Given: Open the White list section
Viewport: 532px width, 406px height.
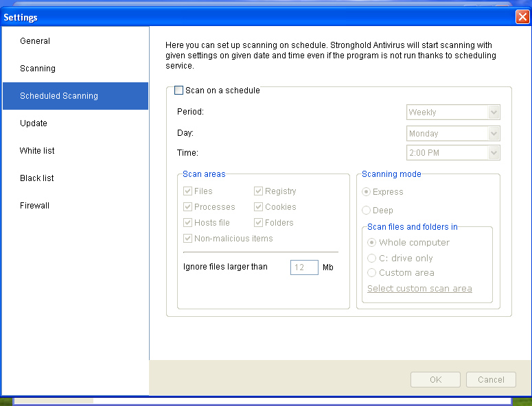Looking at the screenshot, I should pyautogui.click(x=76, y=151).
